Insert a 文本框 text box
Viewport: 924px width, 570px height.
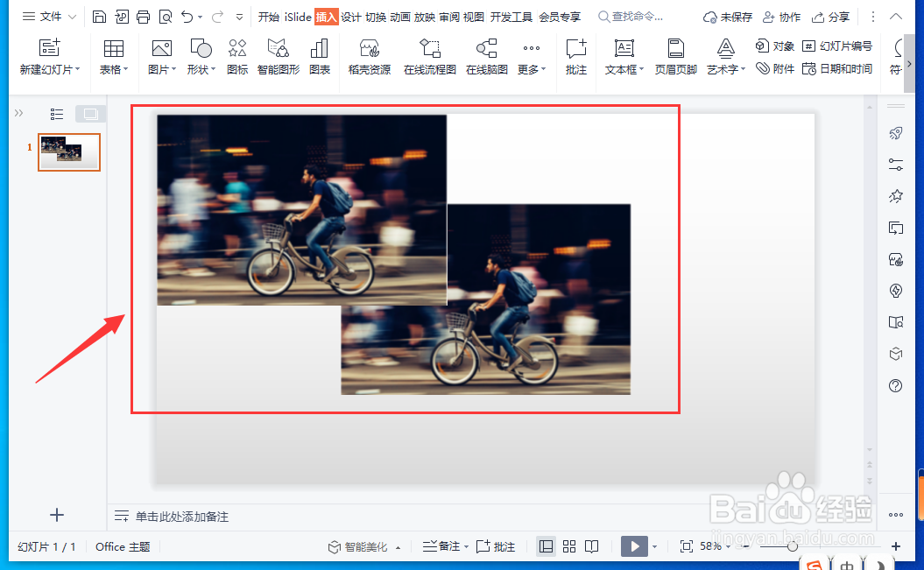click(624, 57)
